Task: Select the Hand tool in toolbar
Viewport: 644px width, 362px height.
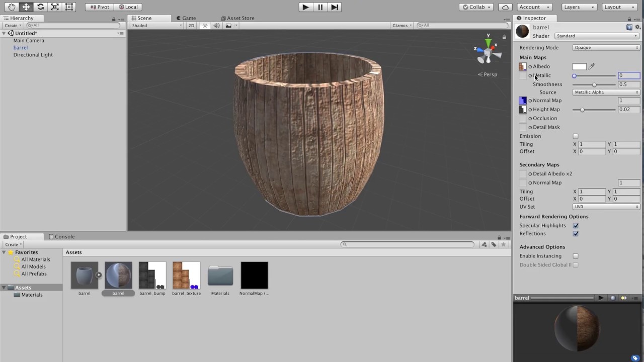Action: coord(12,7)
